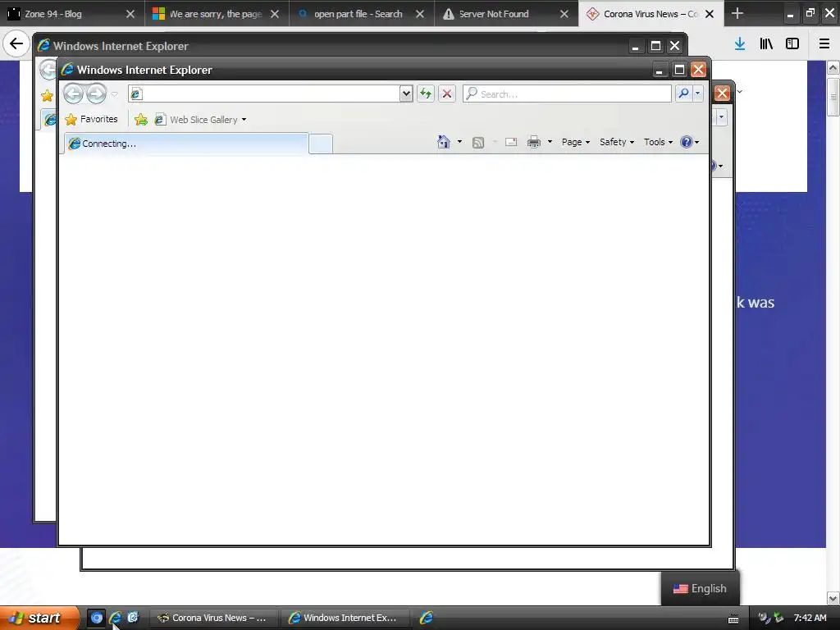Open search provider options dropdown arrow

click(697, 94)
